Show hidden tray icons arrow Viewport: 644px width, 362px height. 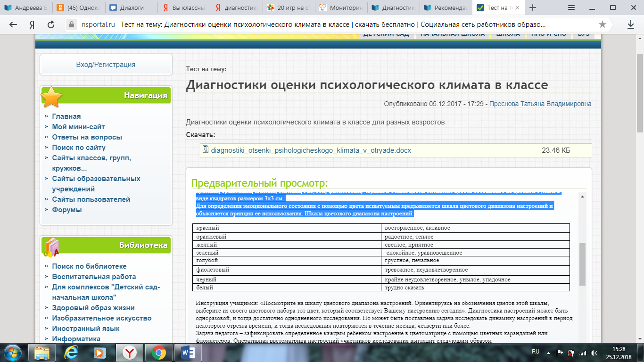[x=549, y=353]
